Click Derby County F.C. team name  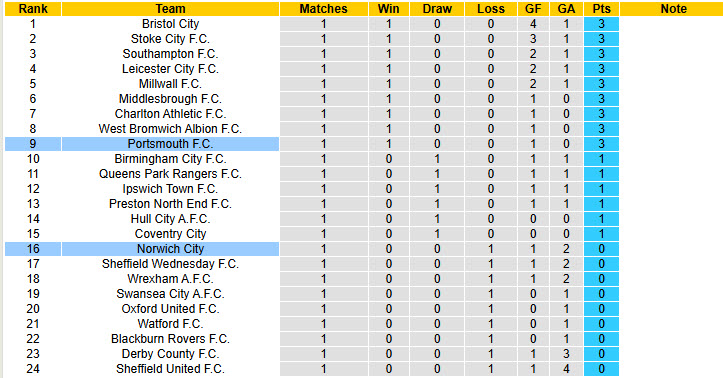click(x=170, y=354)
